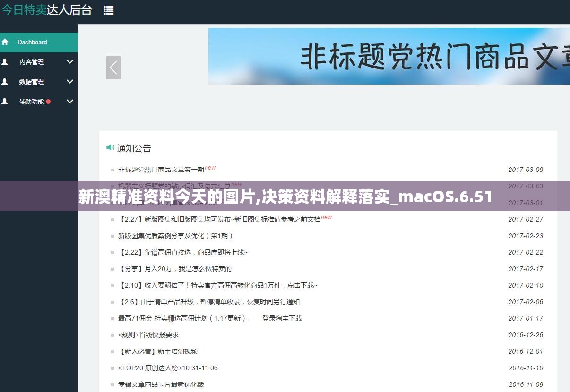This screenshot has height=392, width=570.
Task: Click the date 2017-03-09
Action: coord(526,170)
